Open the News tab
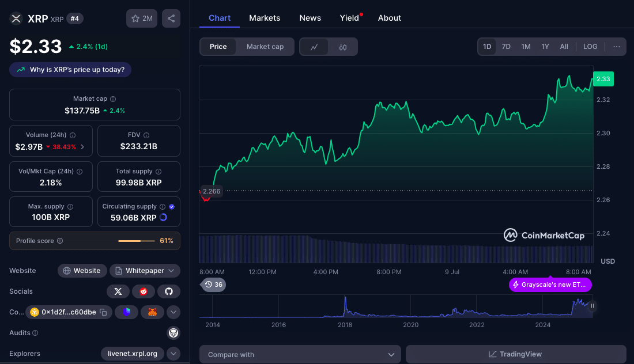This screenshot has height=364, width=634. [310, 18]
